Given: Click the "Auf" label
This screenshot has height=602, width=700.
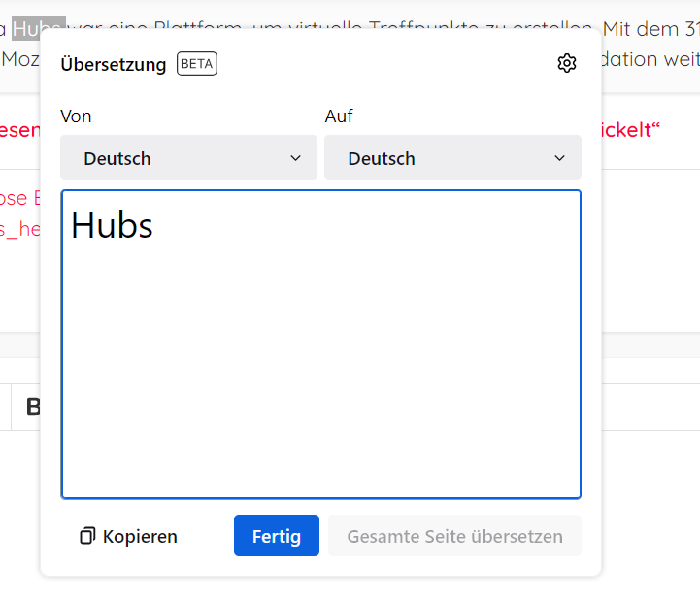Looking at the screenshot, I should coord(339,117).
